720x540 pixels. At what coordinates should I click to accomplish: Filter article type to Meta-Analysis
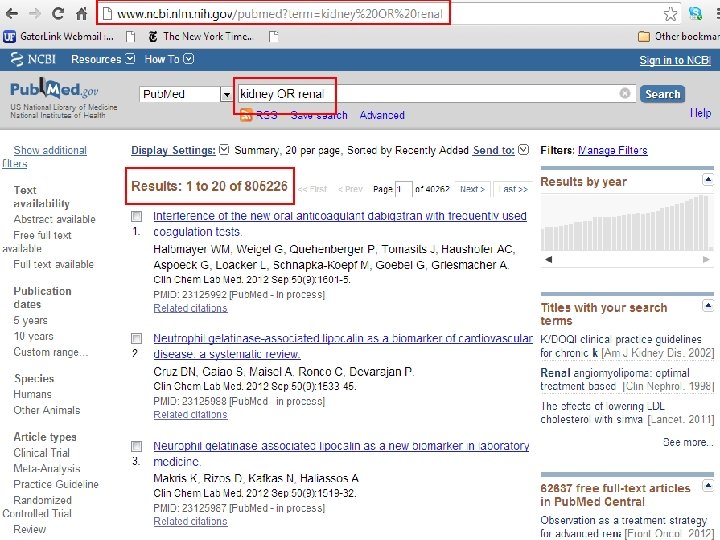(x=47, y=469)
